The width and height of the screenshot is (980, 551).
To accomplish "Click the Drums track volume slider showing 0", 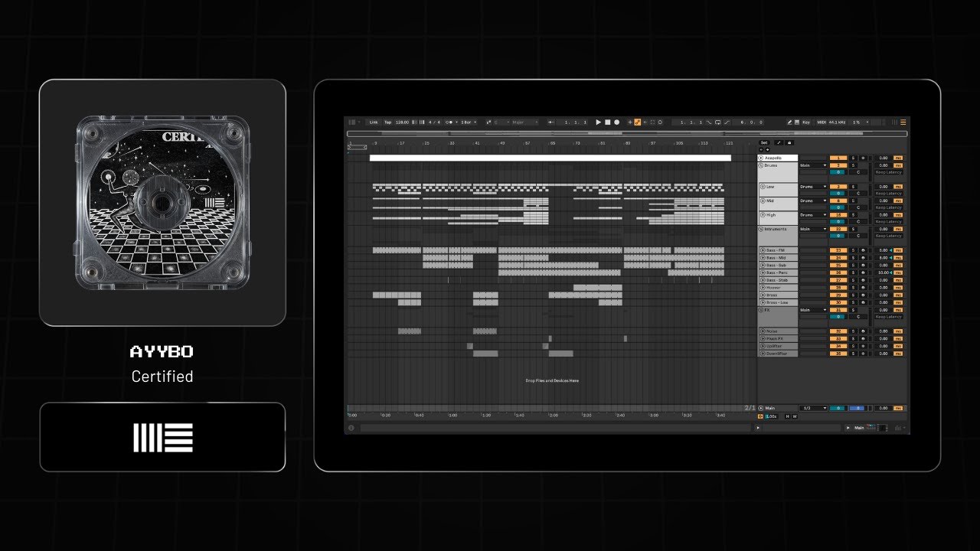I will (x=838, y=172).
